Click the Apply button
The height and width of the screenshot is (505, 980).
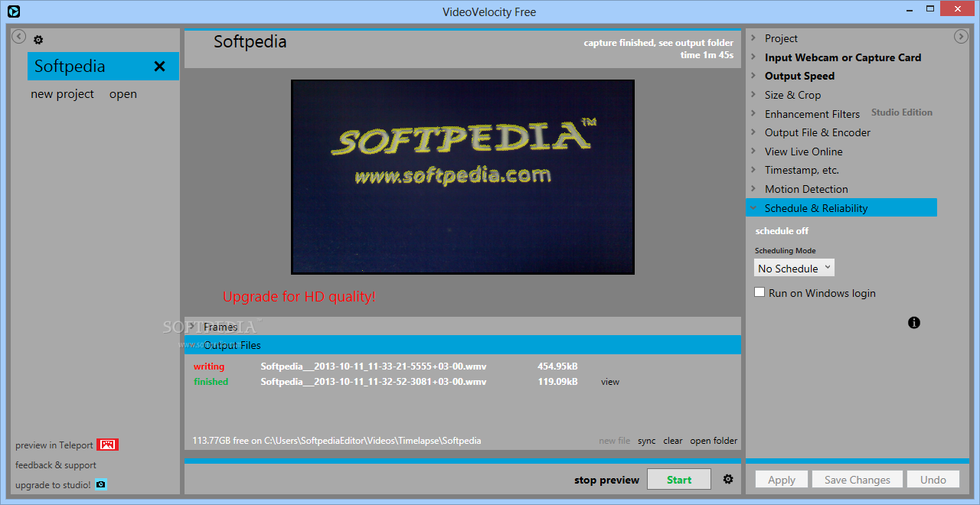click(782, 480)
